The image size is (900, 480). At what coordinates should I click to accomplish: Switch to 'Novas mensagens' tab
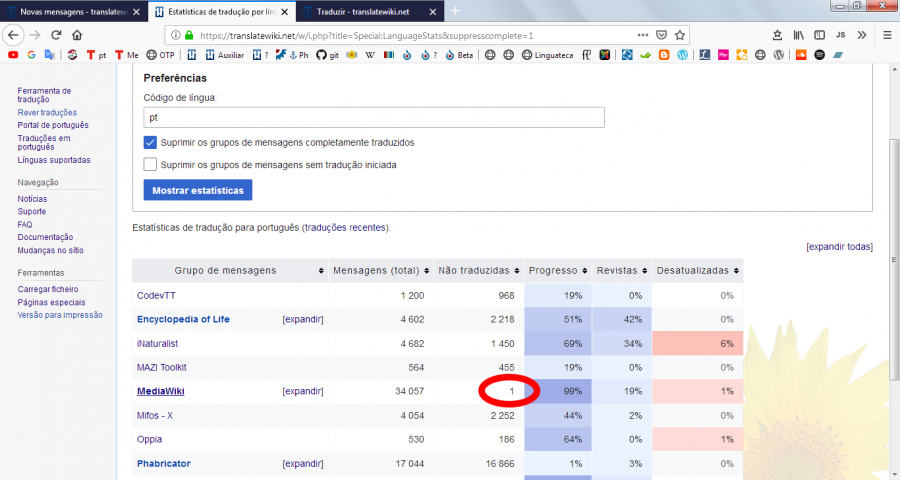tap(73, 11)
